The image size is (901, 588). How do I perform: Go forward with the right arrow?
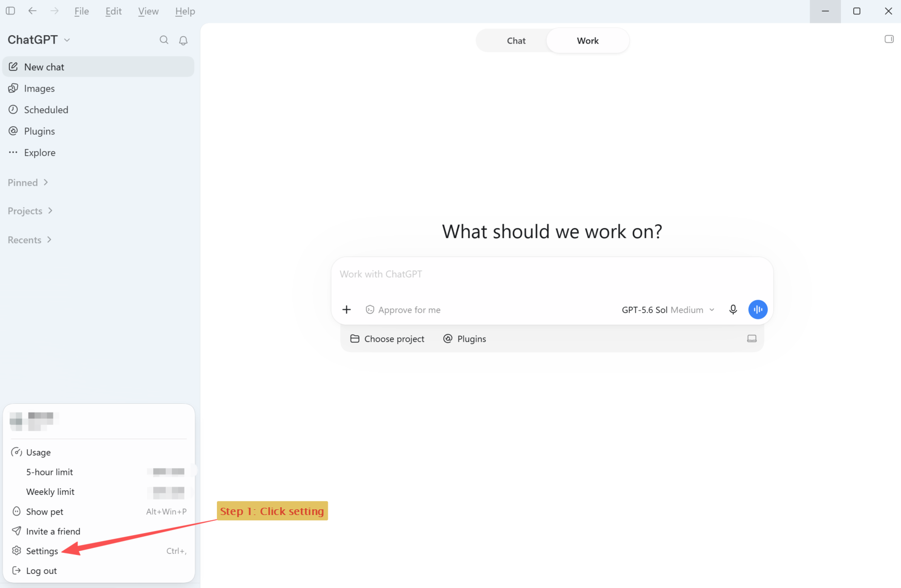click(x=54, y=11)
